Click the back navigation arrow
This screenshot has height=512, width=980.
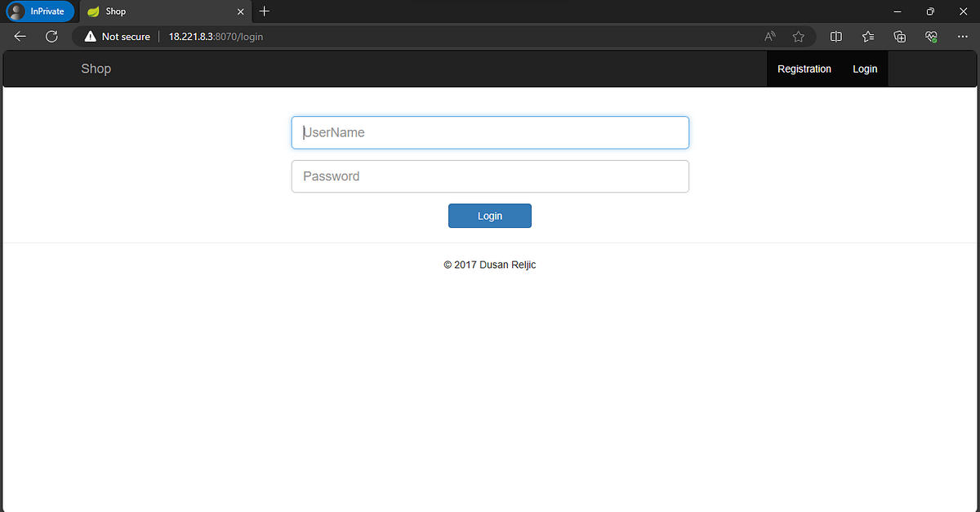(x=20, y=36)
